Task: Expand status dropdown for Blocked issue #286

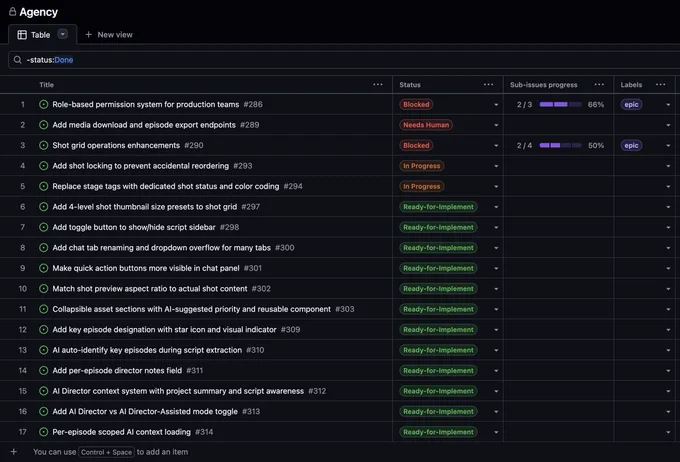Action: [x=496, y=105]
